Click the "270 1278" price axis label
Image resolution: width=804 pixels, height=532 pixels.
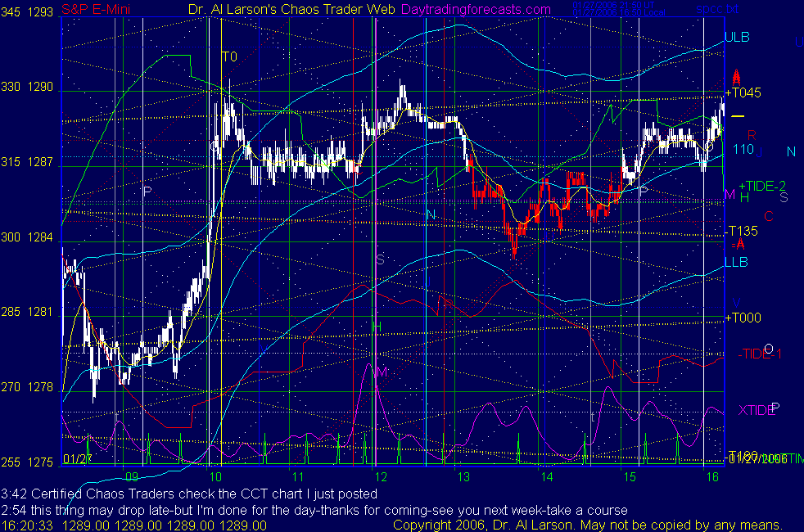[27, 387]
